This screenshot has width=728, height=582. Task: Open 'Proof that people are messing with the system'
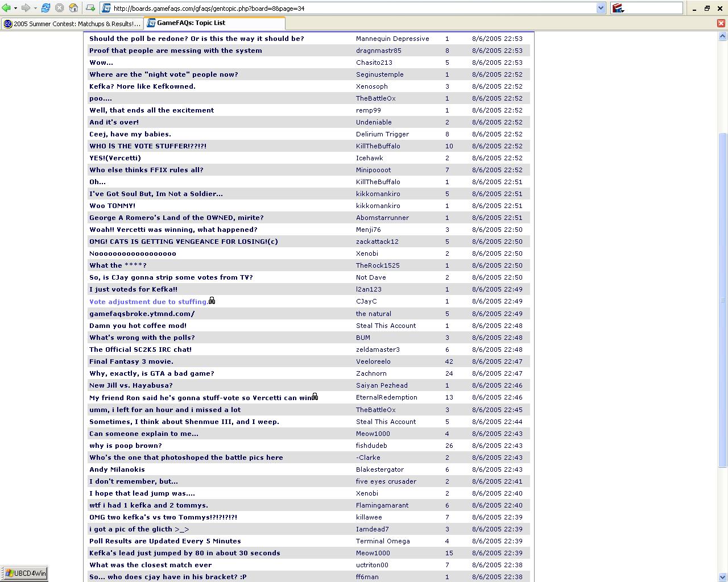176,51
